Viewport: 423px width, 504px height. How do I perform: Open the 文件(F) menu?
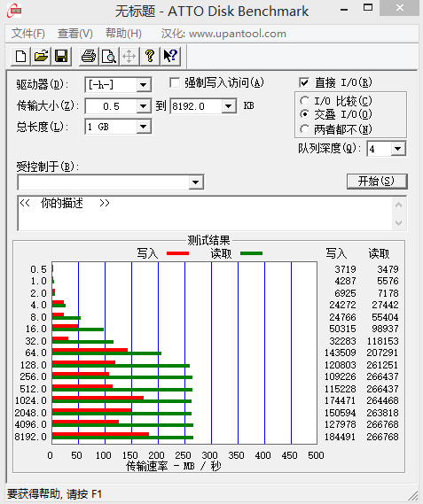click(x=28, y=34)
